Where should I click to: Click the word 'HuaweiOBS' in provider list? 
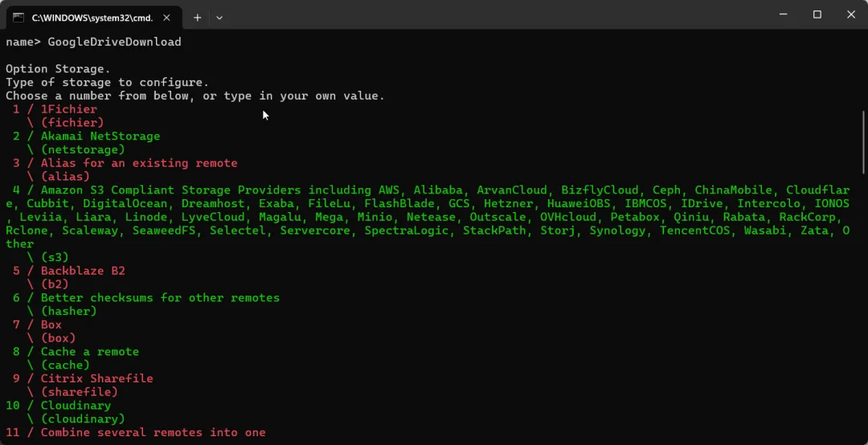pos(579,204)
